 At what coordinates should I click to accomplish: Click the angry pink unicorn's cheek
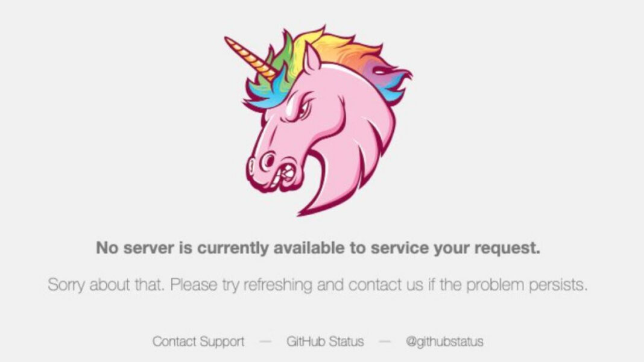324,127
